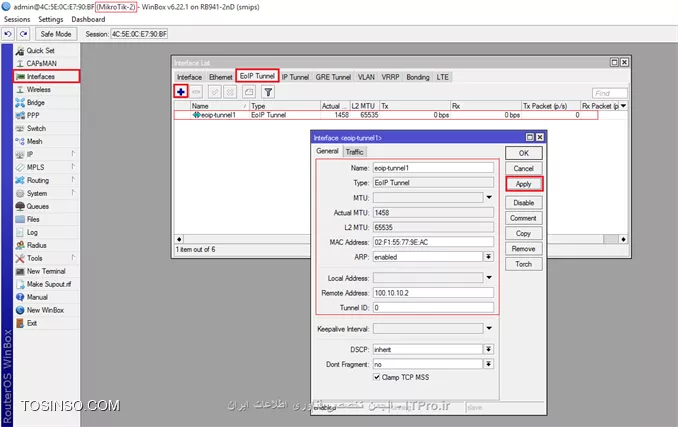Expand the IP submenu

(73, 153)
